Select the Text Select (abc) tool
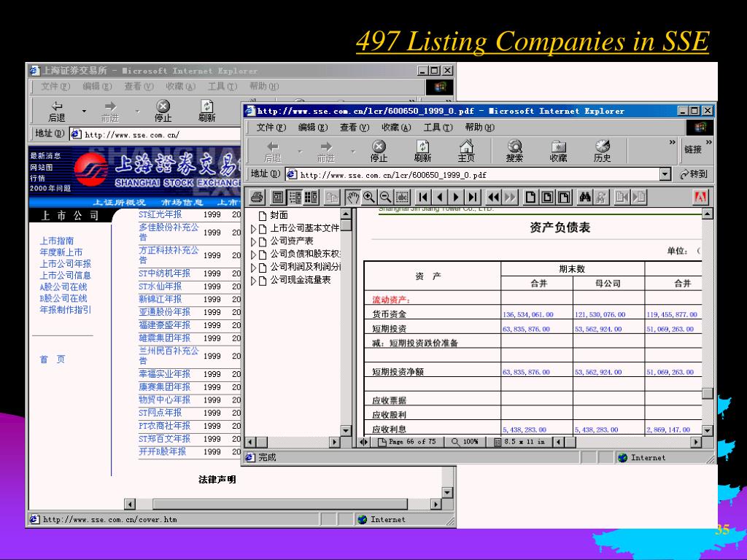The height and width of the screenshot is (560, 747). point(403,197)
